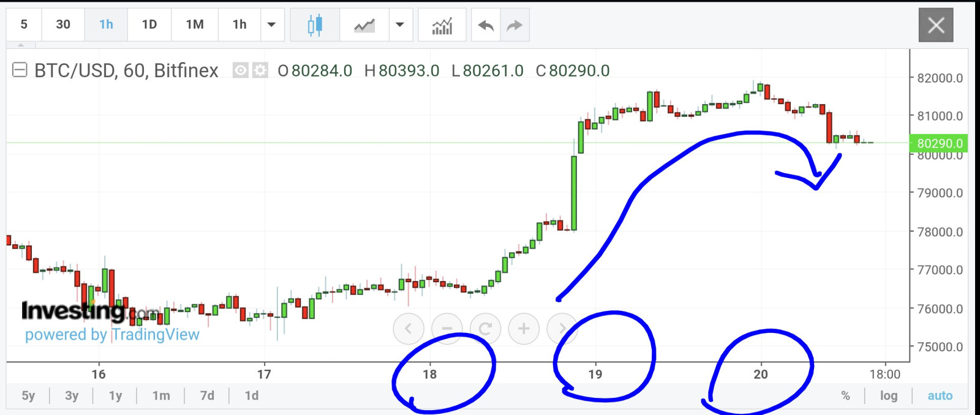Toggle auto scale on price axis

(940, 395)
